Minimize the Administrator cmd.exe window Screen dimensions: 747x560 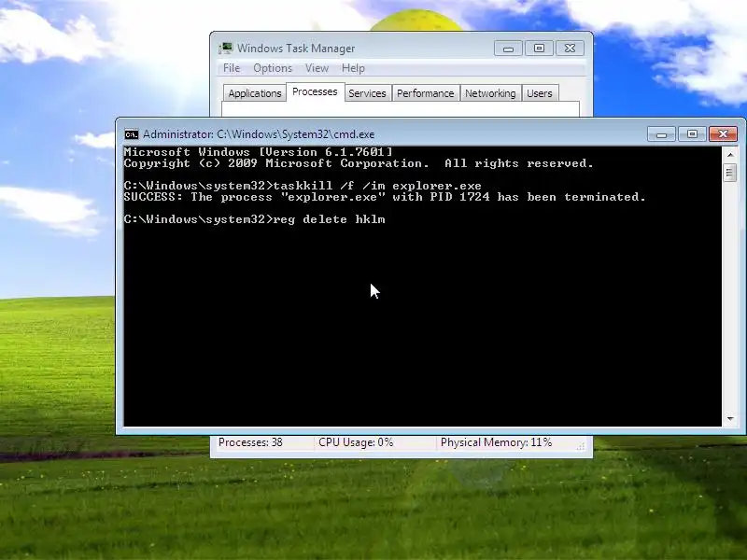point(661,134)
